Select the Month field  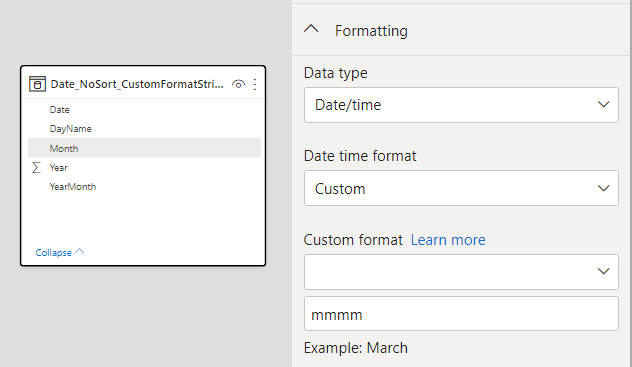click(x=144, y=148)
